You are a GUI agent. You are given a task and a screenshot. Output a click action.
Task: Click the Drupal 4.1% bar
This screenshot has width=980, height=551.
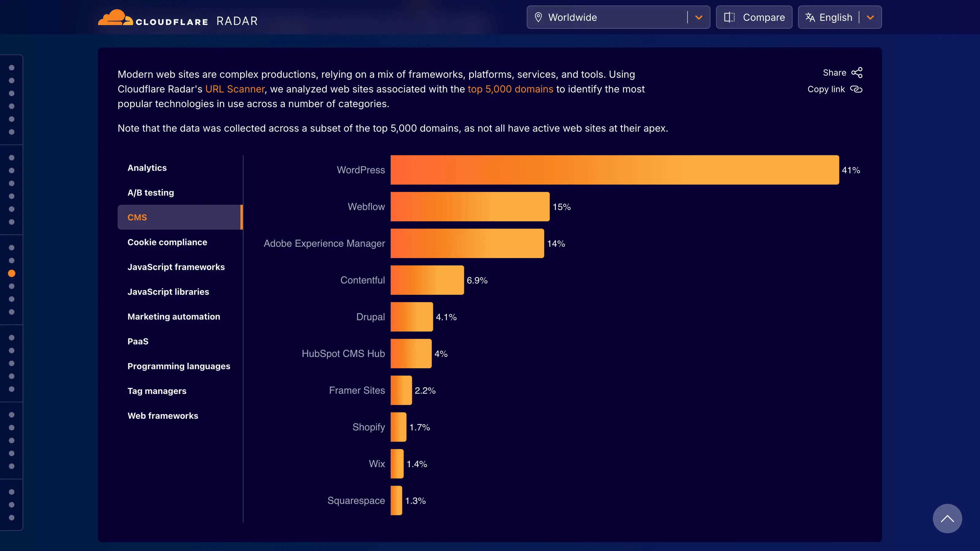(x=412, y=317)
